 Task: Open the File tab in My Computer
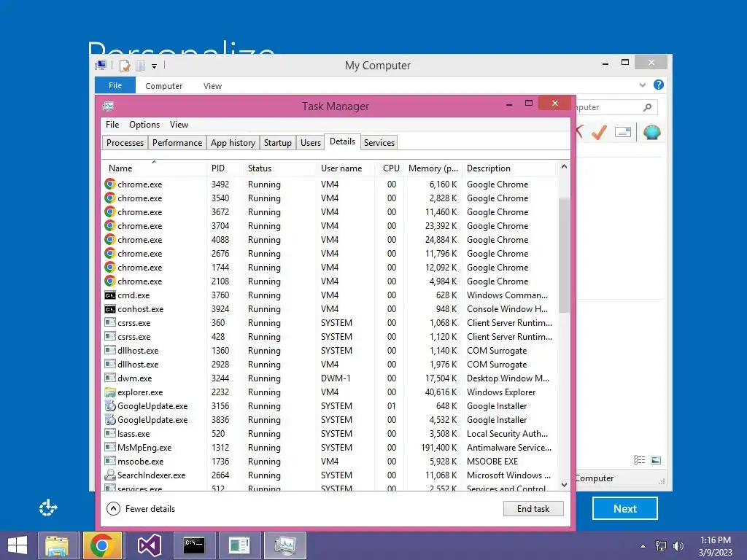tap(115, 85)
